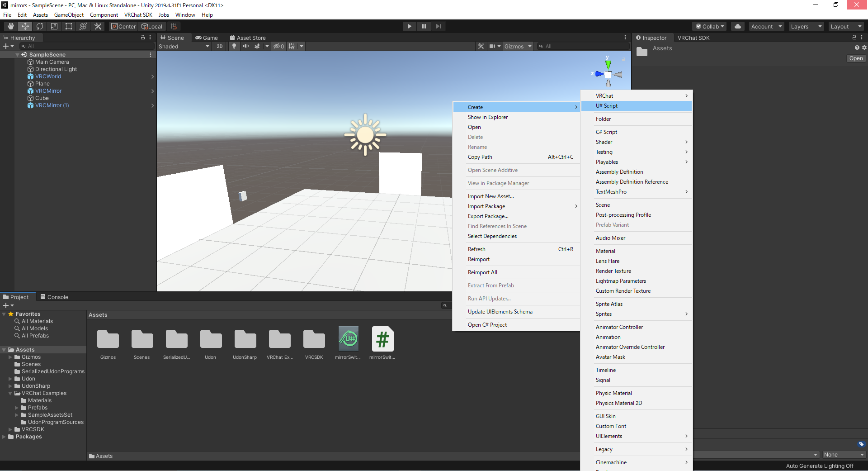The height and width of the screenshot is (471, 868).
Task: Choose U# Script from Create submenu
Action: 637,106
